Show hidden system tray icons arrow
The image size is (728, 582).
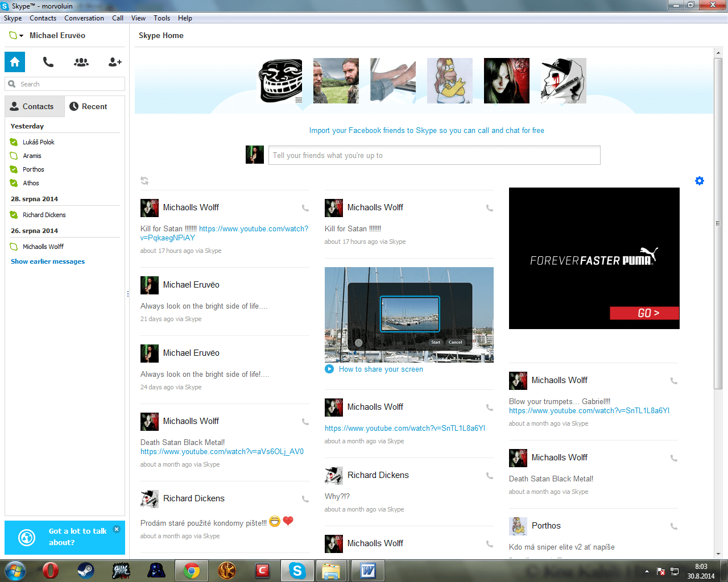tap(647, 571)
